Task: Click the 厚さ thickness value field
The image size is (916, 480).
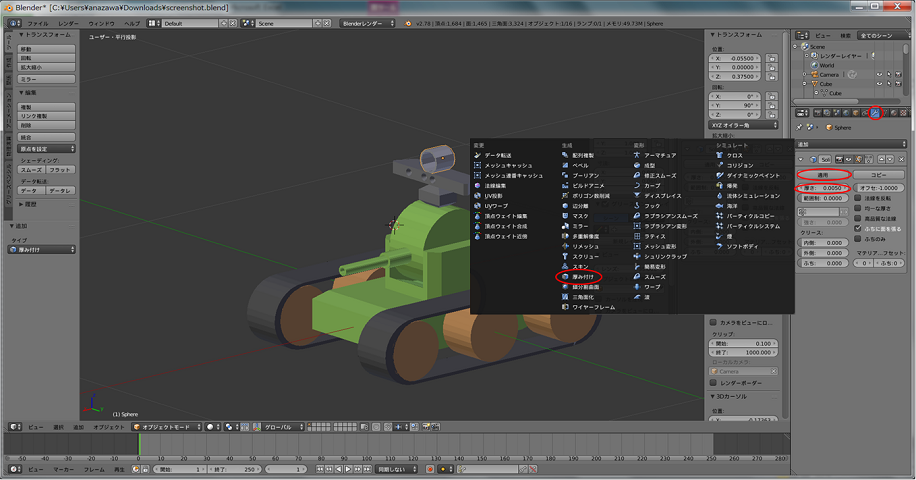Action: click(824, 187)
